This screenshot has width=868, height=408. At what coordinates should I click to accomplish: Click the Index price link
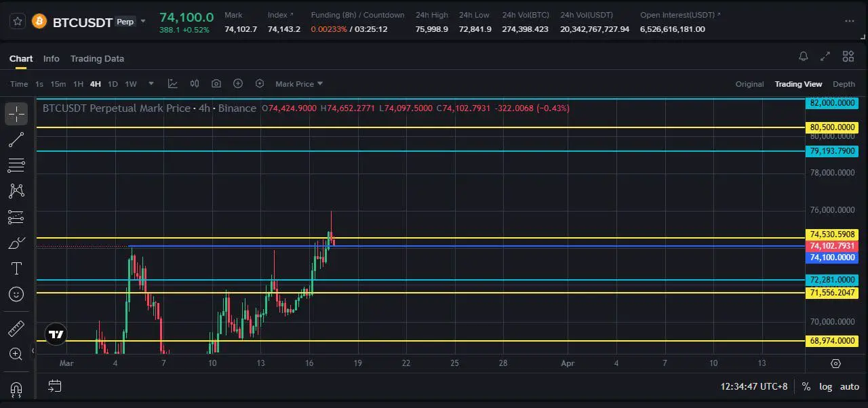pos(280,15)
